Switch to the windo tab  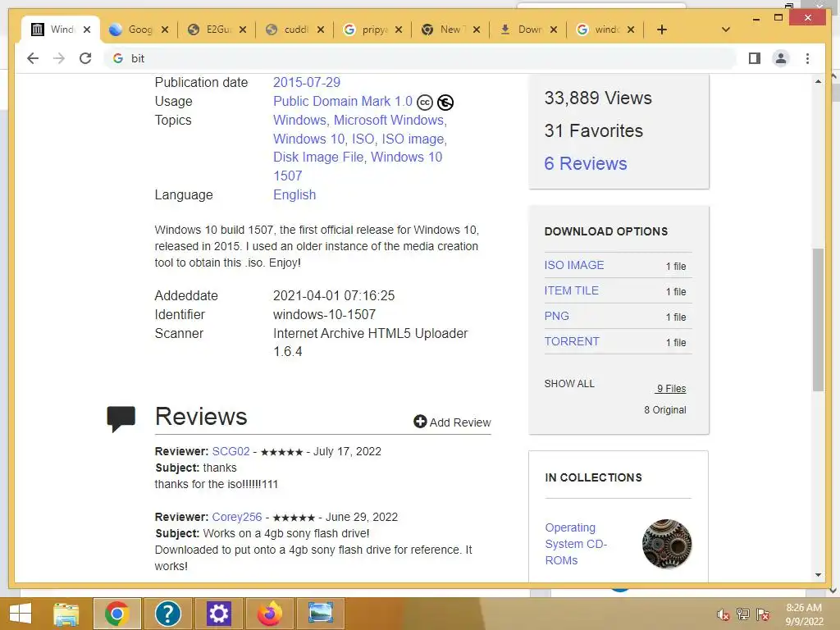click(606, 30)
